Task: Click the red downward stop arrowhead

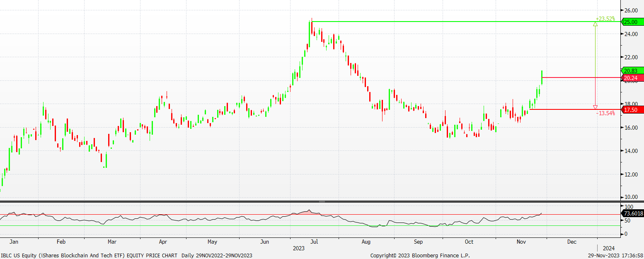Action: pos(596,107)
